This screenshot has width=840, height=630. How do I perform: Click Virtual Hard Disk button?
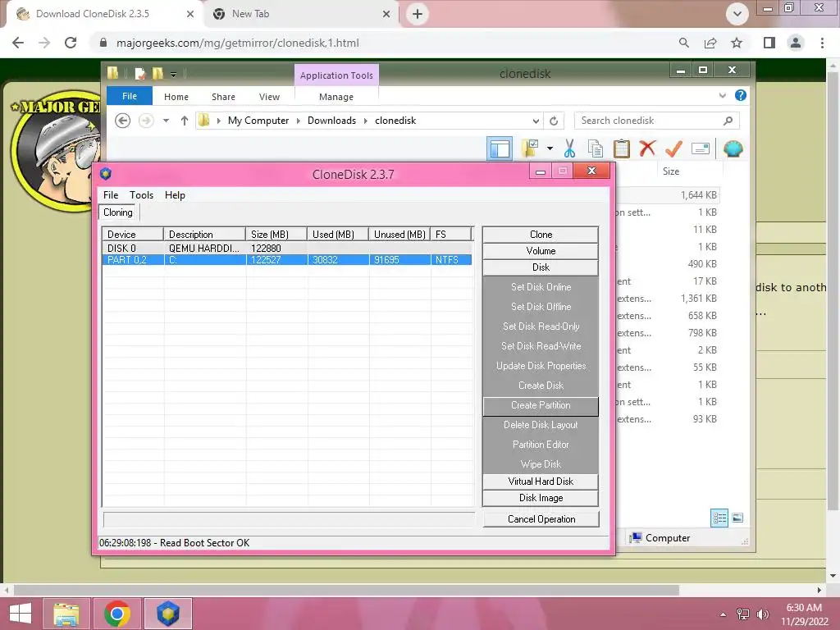[541, 481]
